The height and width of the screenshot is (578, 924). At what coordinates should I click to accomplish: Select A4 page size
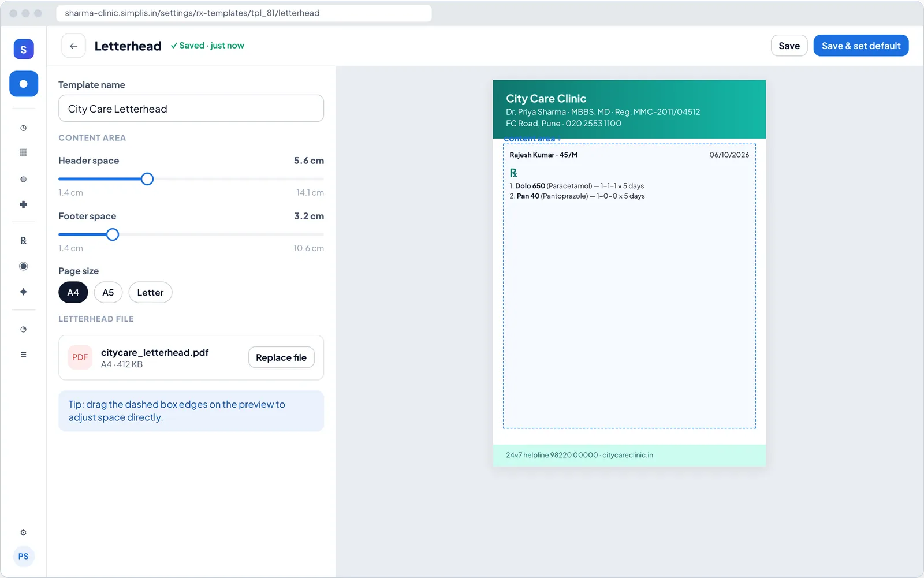pyautogui.click(x=73, y=292)
